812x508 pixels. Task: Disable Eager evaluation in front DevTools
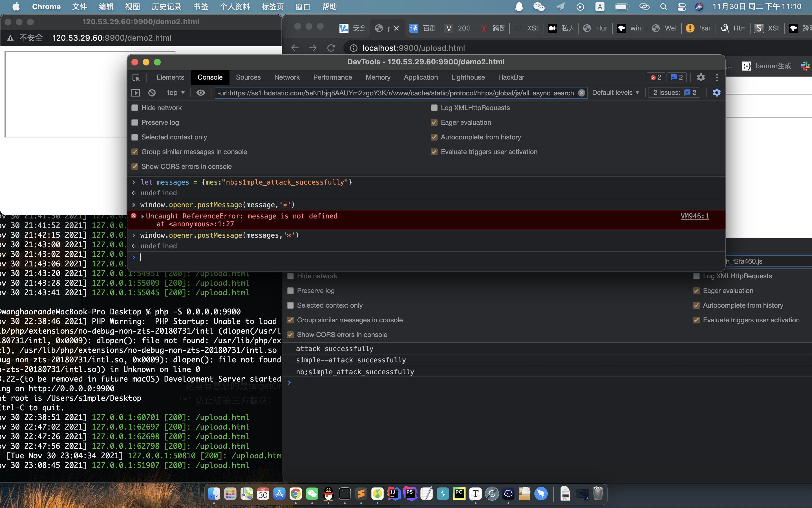coord(434,123)
